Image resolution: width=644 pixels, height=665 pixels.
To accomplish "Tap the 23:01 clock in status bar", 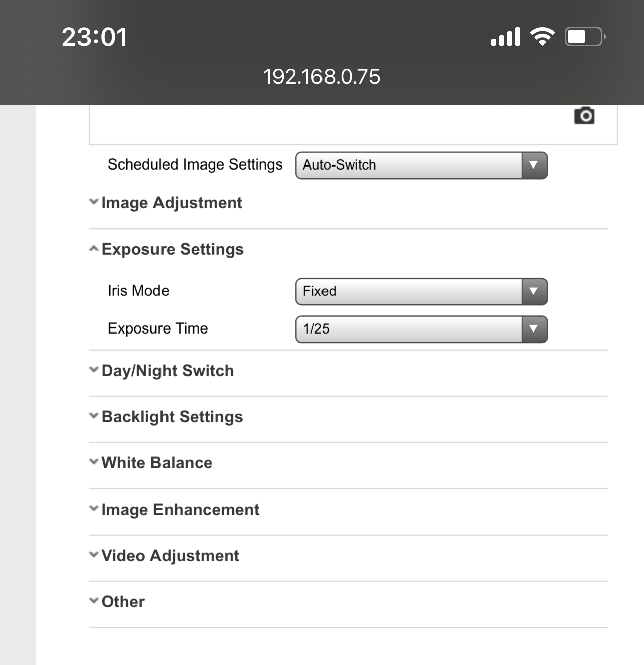I will click(x=94, y=37).
